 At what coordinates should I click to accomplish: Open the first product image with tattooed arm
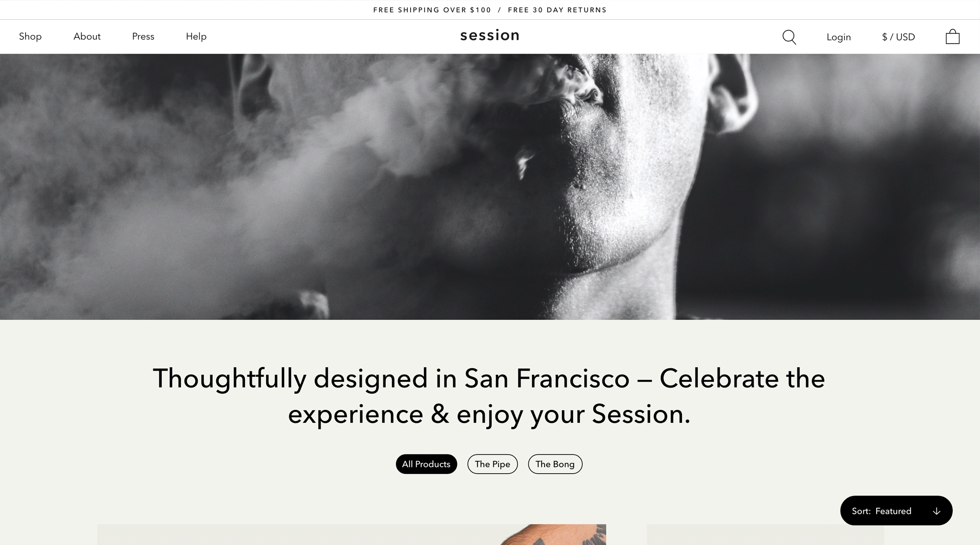(x=352, y=534)
